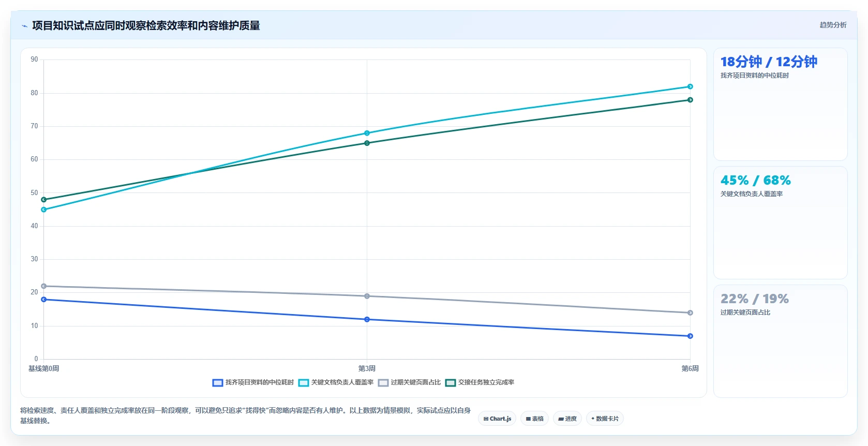Image resolution: width=868 pixels, height=446 pixels.
Task: Toggle the 找齐项目资料的中位耗时 legend swatch
Action: coord(218,383)
